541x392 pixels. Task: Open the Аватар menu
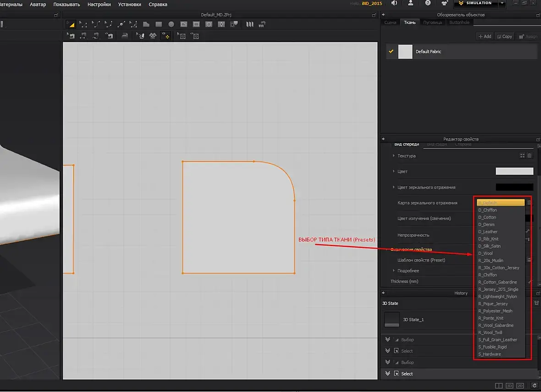[x=38, y=5]
